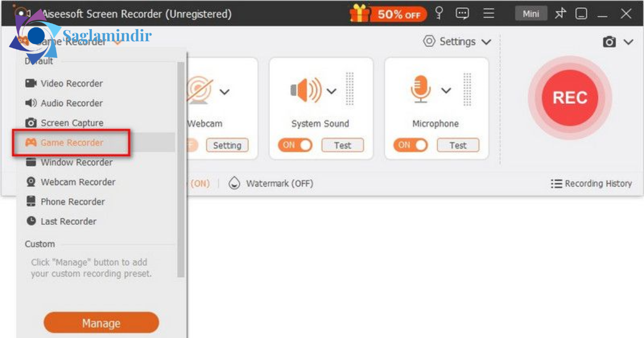Viewport: 644px width, 338px height.
Task: Expand the Microphone device dropdown
Action: [446, 91]
